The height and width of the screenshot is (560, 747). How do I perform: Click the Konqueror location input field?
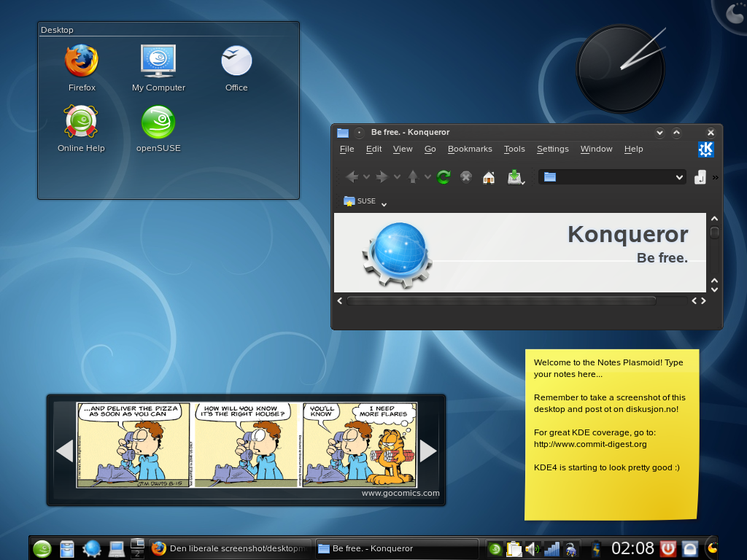click(x=612, y=177)
